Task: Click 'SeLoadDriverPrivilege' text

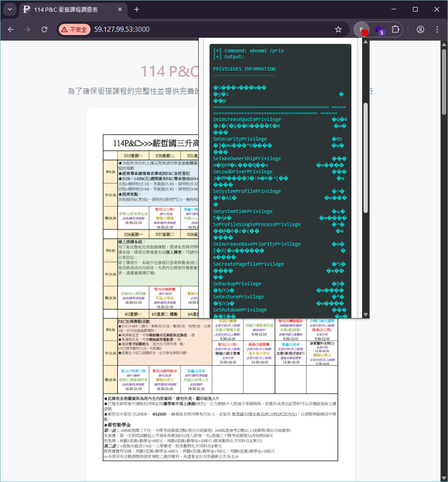Action: click(243, 171)
